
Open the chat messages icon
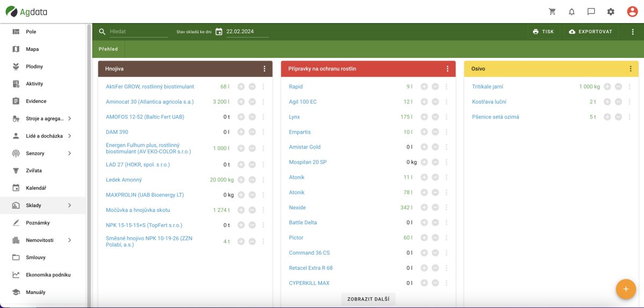pyautogui.click(x=591, y=12)
